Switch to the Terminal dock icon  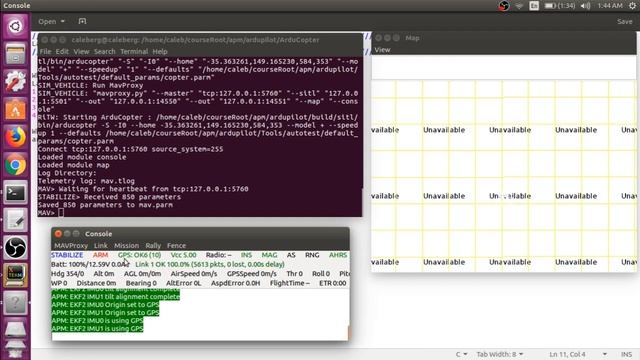(15, 193)
